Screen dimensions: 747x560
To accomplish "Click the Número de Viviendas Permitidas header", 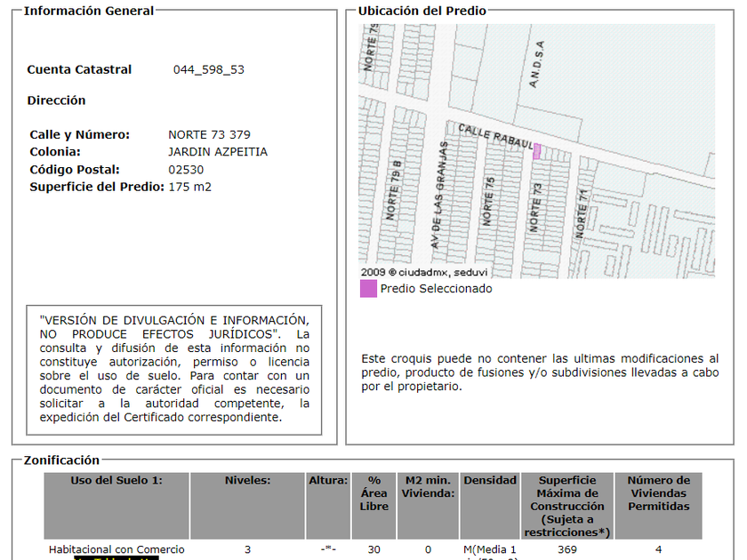I will pos(658,505).
